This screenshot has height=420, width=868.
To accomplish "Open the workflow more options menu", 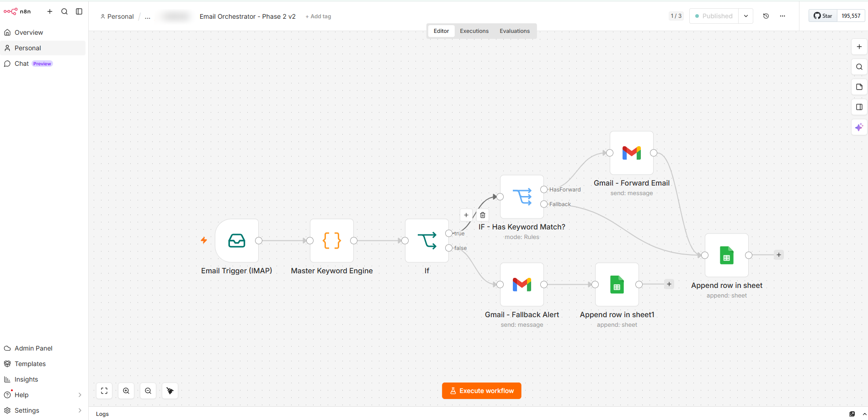I will [783, 16].
